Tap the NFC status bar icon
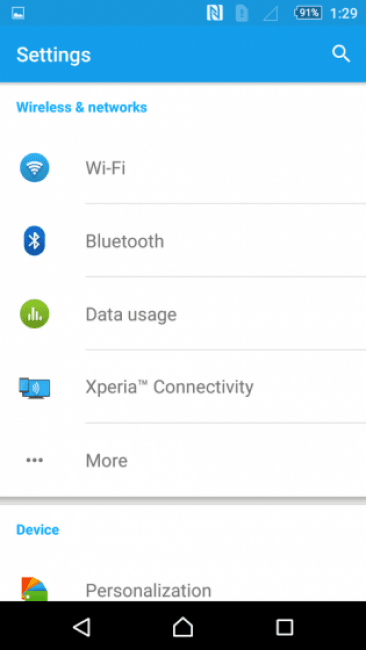 point(215,13)
